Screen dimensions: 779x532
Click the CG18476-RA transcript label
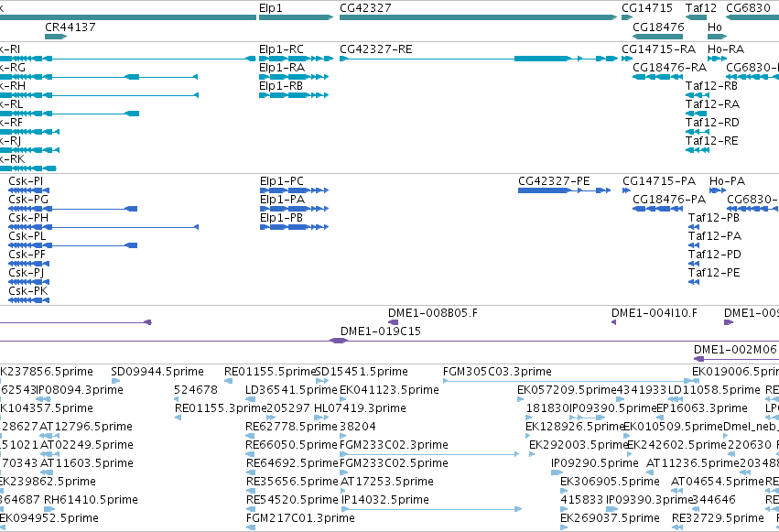coord(670,68)
